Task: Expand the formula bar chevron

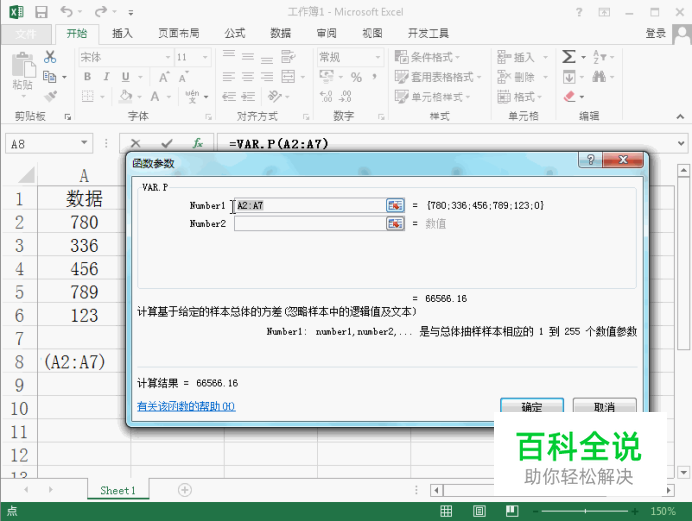Action: 681,143
